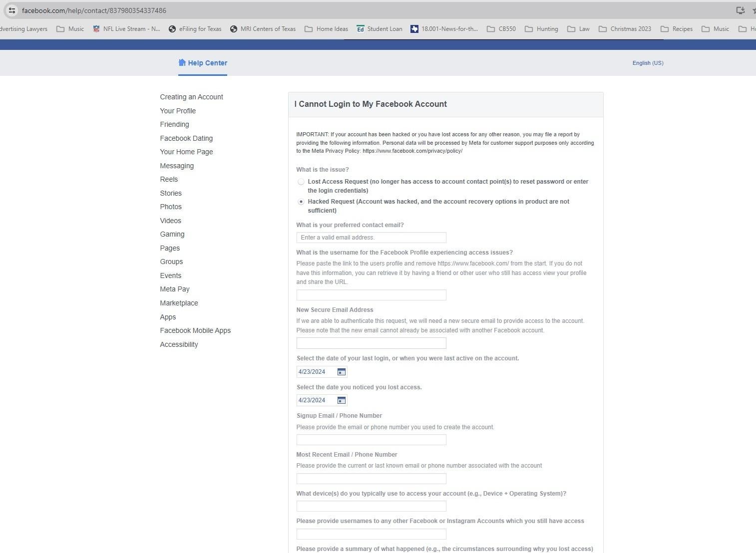
Task: Open Hunting bookmark folder
Action: coord(541,29)
